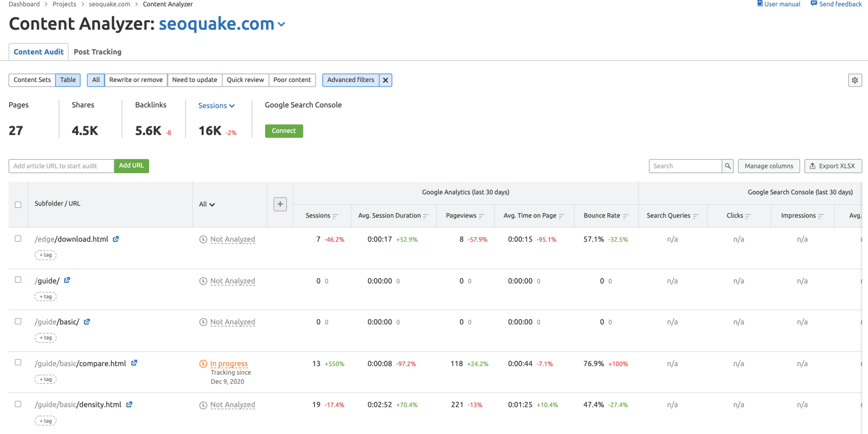Viewport: 868px width, 434px height.
Task: Click the Add URL button
Action: (131, 166)
